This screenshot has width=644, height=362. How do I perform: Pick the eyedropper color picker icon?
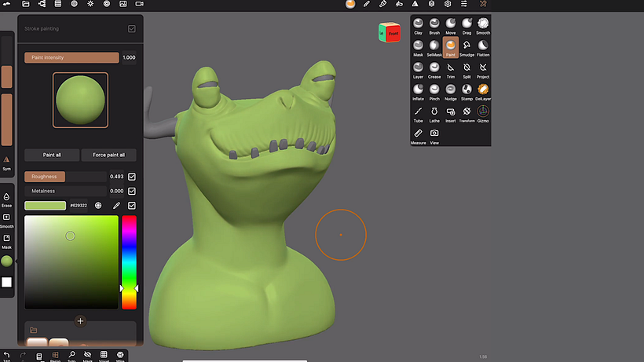[x=116, y=205]
